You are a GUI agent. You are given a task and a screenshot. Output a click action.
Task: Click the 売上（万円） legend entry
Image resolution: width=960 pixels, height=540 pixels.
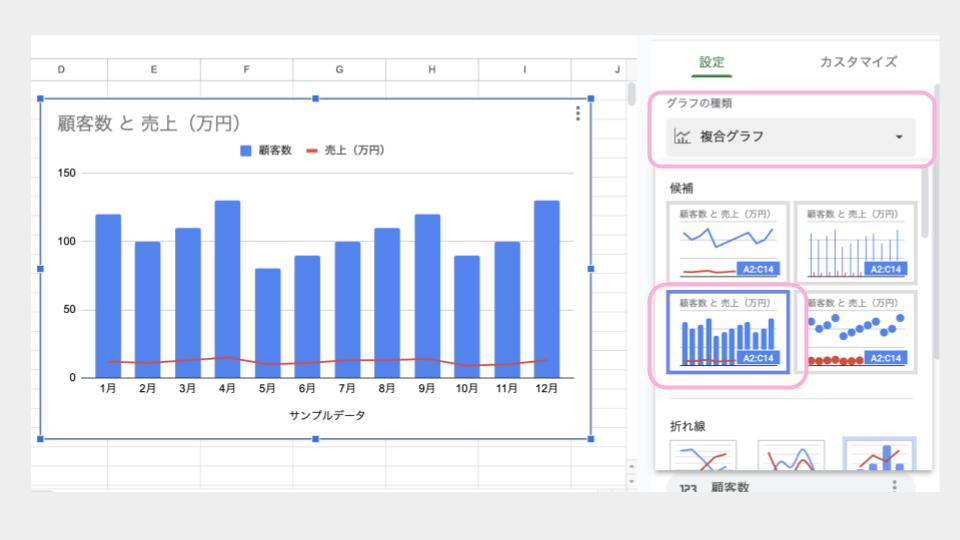(x=346, y=150)
